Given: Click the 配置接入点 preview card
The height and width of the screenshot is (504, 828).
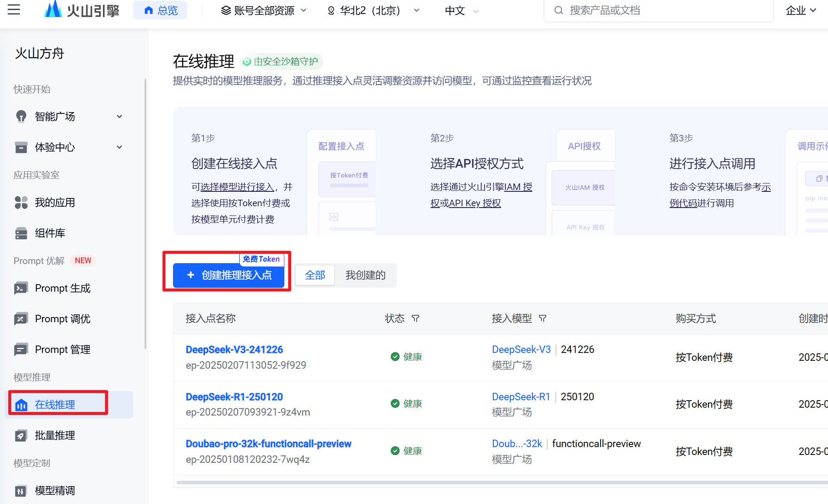Looking at the screenshot, I should 341,182.
